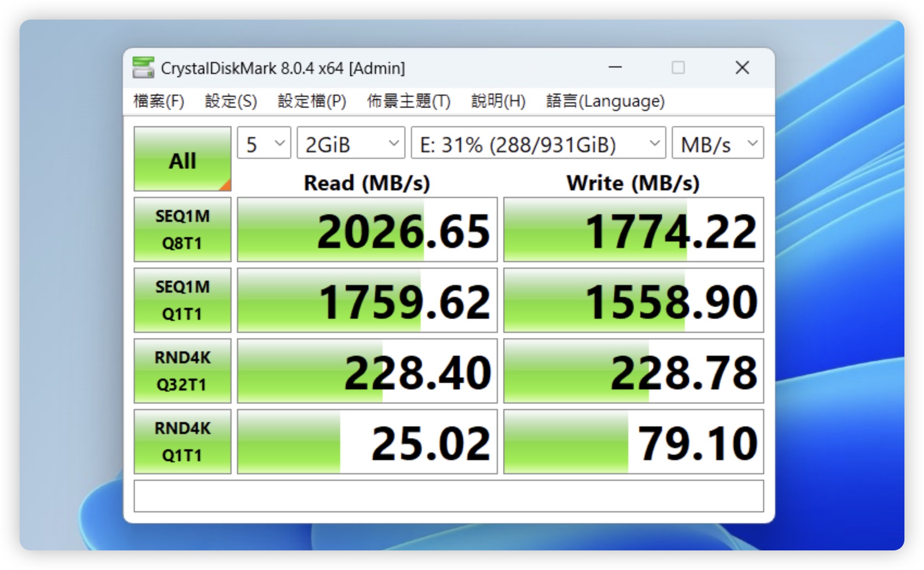Click the 1759.62 SEQ1M Q1T1 read result
The image size is (924, 570).
point(367,300)
